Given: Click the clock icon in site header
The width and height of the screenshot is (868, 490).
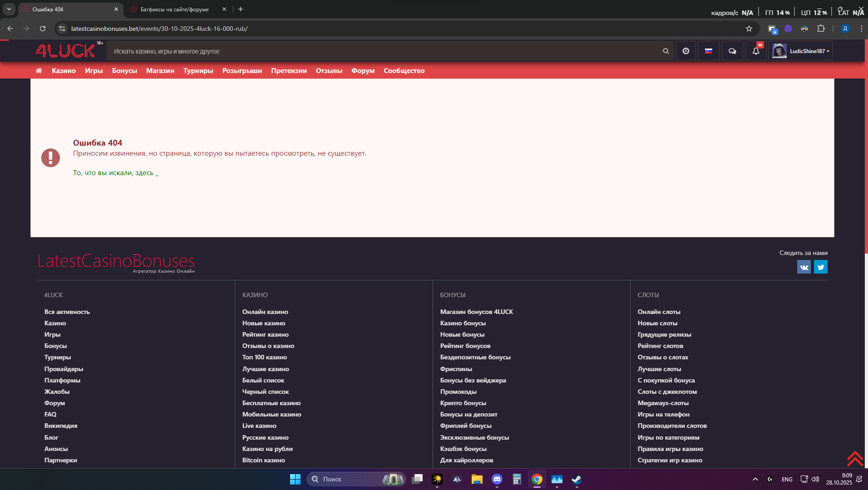Looking at the screenshot, I should click(686, 51).
